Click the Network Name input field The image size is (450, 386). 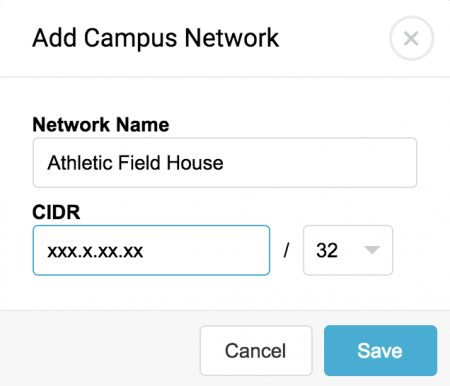pyautogui.click(x=225, y=163)
